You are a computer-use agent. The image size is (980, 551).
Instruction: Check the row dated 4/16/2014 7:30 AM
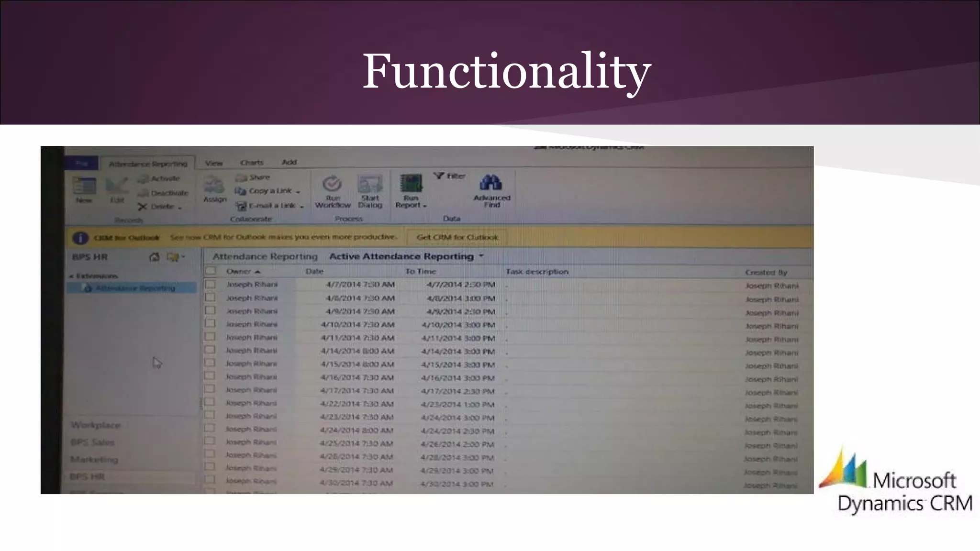[x=210, y=376]
